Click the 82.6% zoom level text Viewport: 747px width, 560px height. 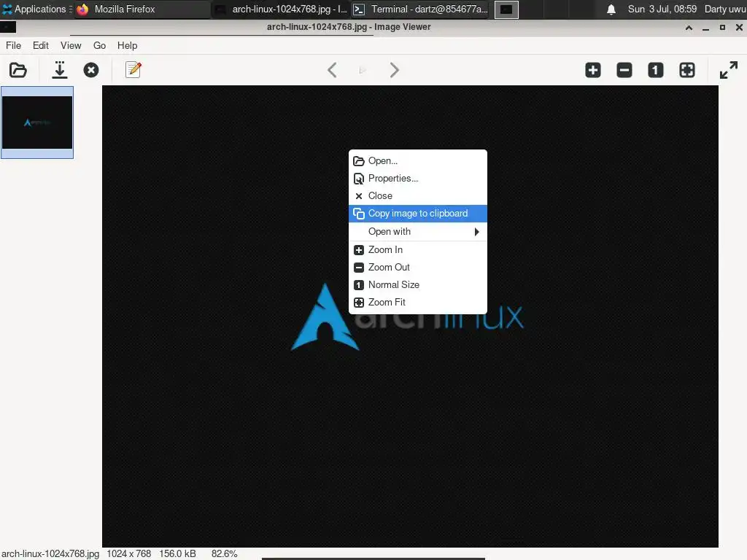(x=225, y=554)
